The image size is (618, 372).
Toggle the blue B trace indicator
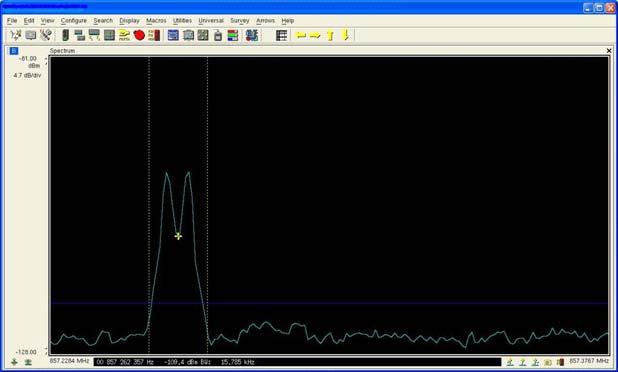pos(14,51)
